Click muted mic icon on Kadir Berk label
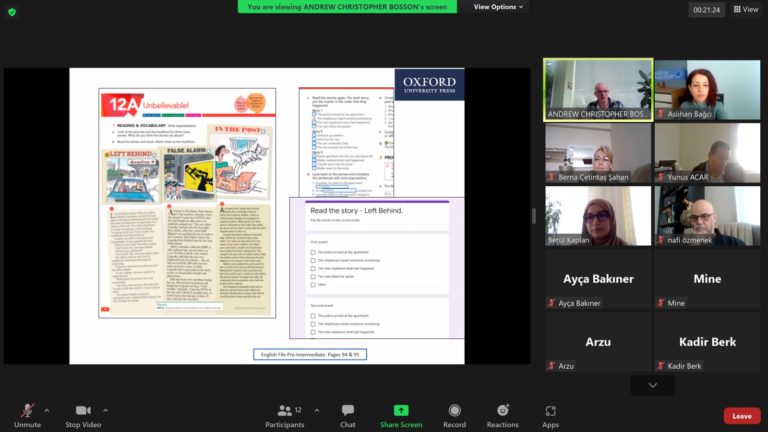Image resolution: width=768 pixels, height=432 pixels. (x=661, y=366)
